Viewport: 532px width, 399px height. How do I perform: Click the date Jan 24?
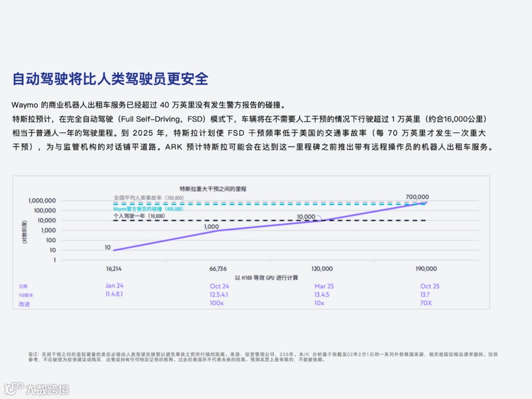[x=114, y=285]
